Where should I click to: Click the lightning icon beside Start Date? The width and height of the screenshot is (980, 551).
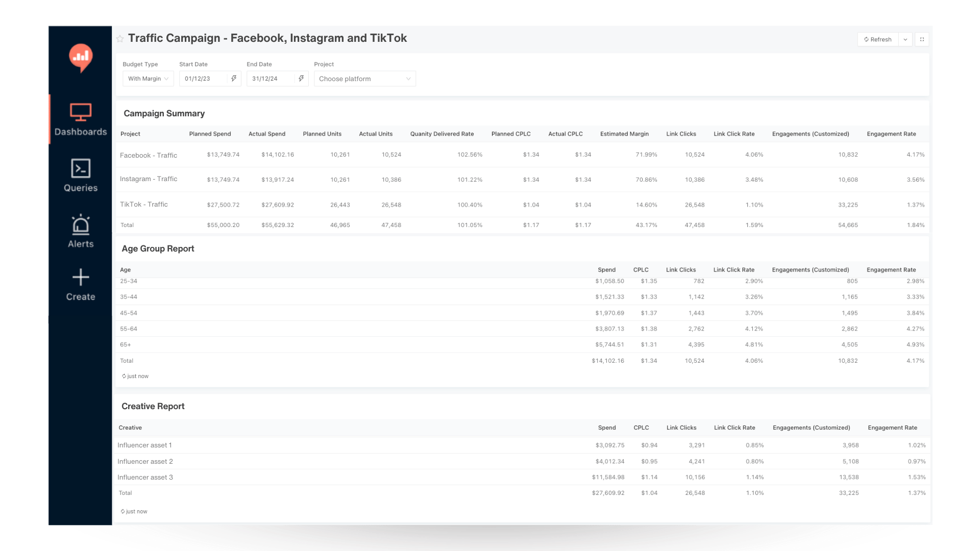click(234, 79)
